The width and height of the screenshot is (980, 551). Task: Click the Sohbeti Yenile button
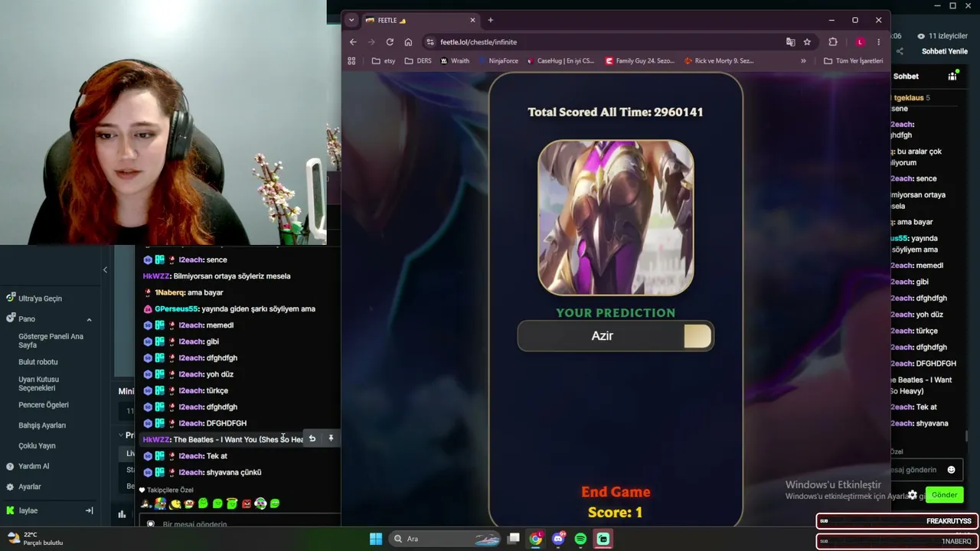pyautogui.click(x=945, y=51)
